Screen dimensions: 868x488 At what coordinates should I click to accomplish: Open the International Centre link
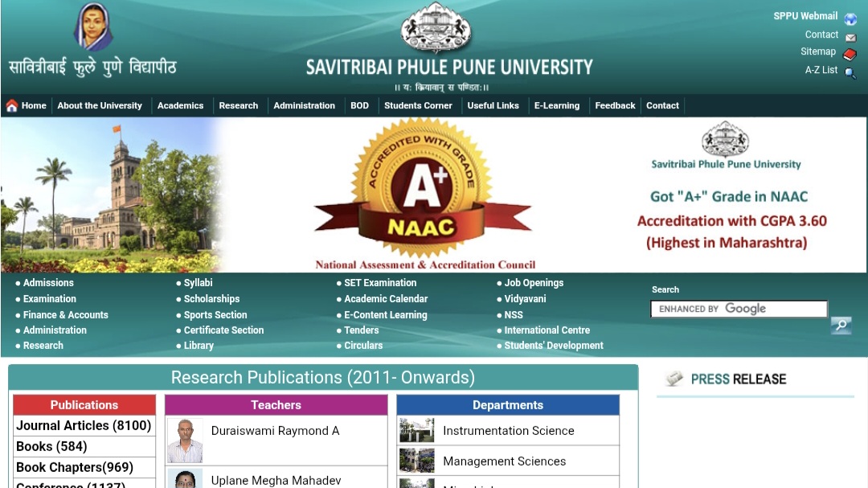tap(547, 330)
